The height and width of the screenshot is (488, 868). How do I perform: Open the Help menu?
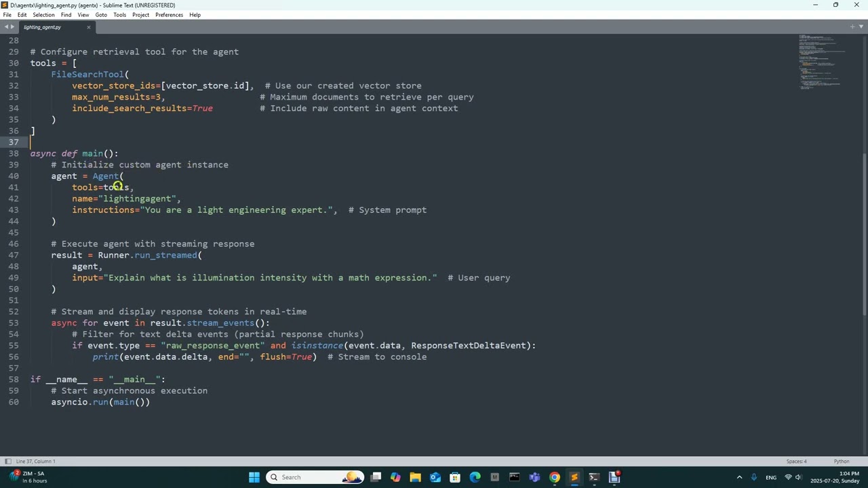click(195, 15)
